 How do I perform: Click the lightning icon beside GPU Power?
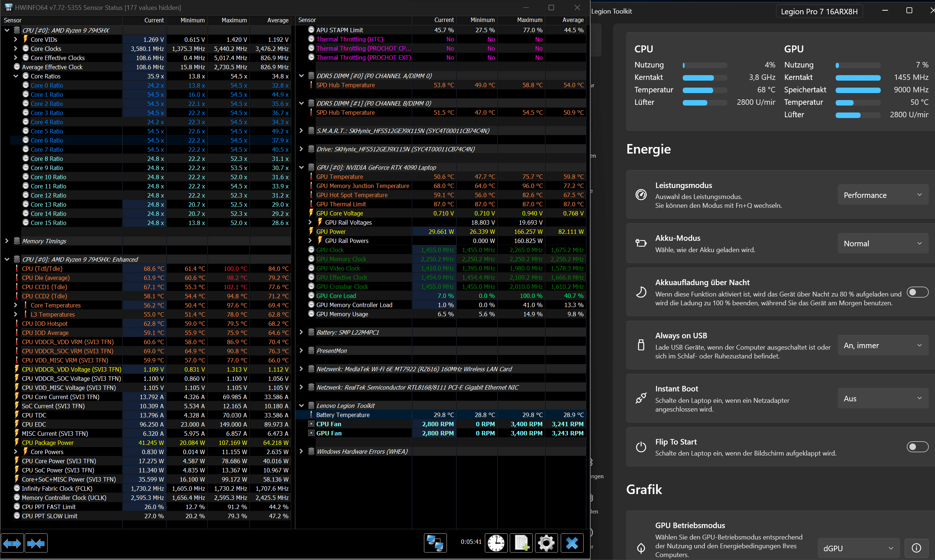coord(311,231)
